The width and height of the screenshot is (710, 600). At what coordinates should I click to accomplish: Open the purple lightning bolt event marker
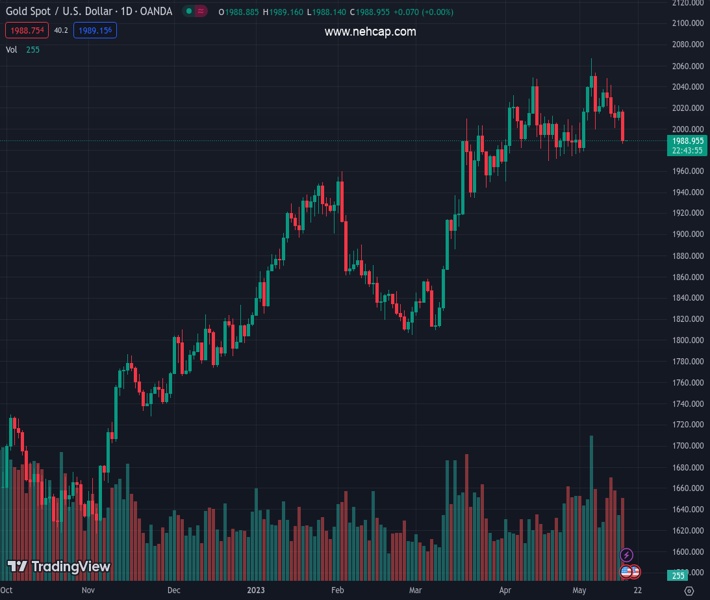(x=627, y=555)
